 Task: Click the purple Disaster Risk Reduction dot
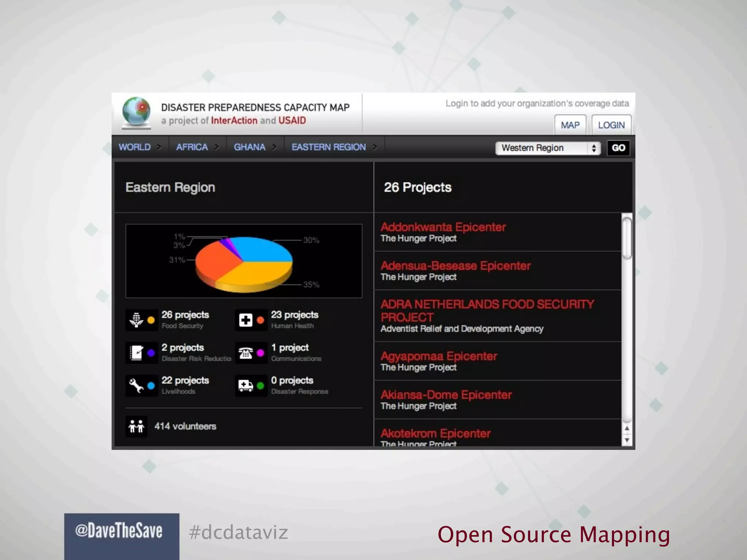coord(151,353)
